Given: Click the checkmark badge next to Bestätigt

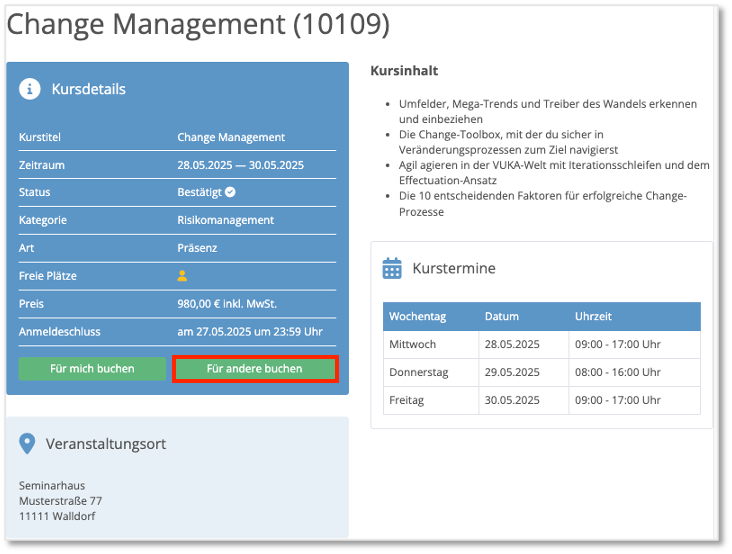Looking at the screenshot, I should (x=230, y=192).
